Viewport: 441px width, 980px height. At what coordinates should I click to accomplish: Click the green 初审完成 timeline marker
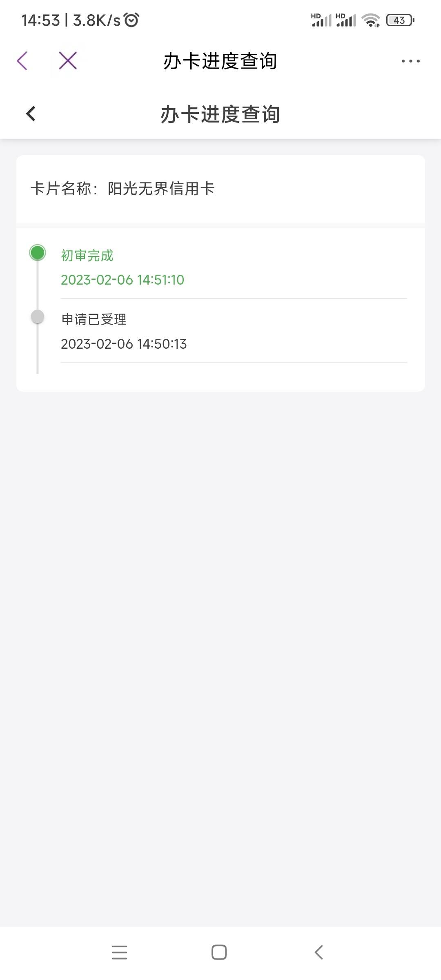38,253
